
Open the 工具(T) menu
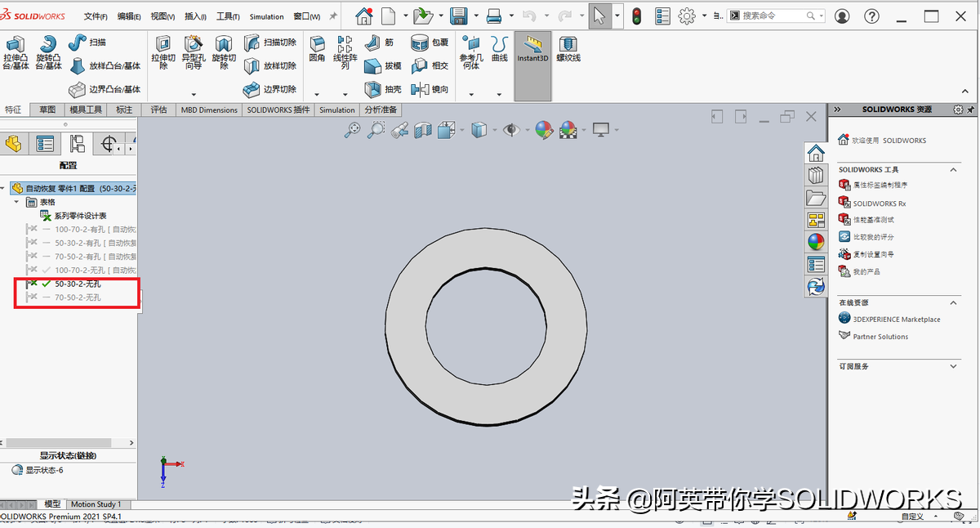[229, 16]
